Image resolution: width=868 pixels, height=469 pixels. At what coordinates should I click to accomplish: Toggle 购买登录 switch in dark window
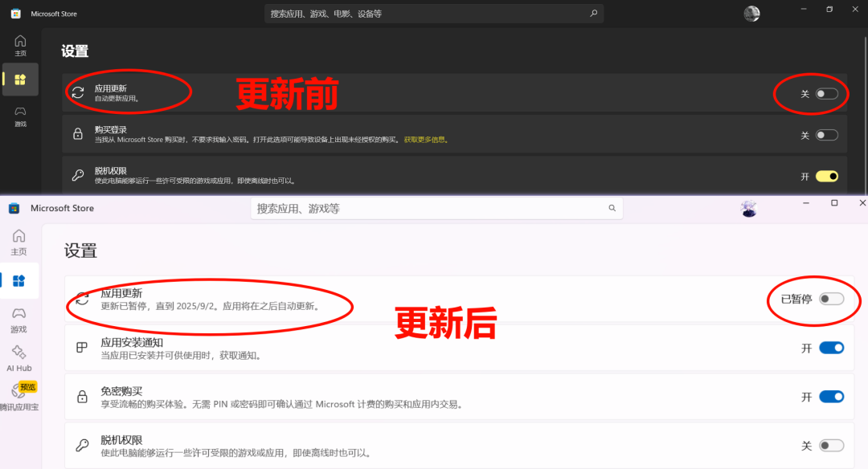tap(827, 135)
